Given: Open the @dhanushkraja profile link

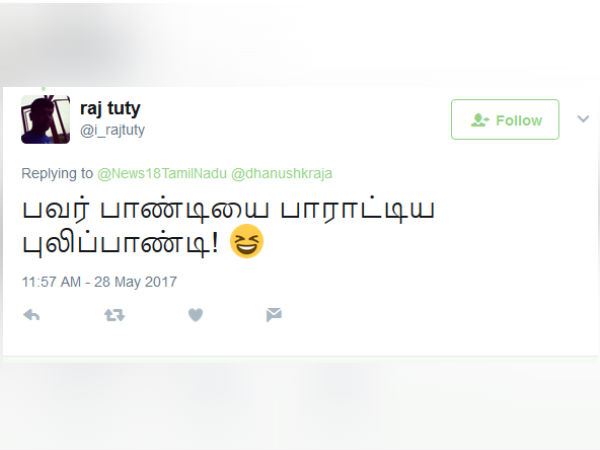Looking at the screenshot, I should pyautogui.click(x=282, y=173).
